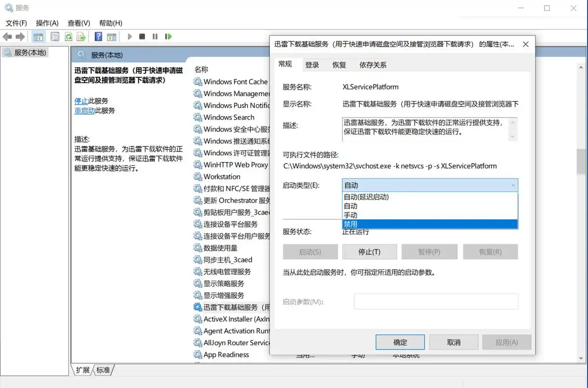Viewport: 588px width, 388px height.
Task: Click the Start Service play icon
Action: coord(130,36)
